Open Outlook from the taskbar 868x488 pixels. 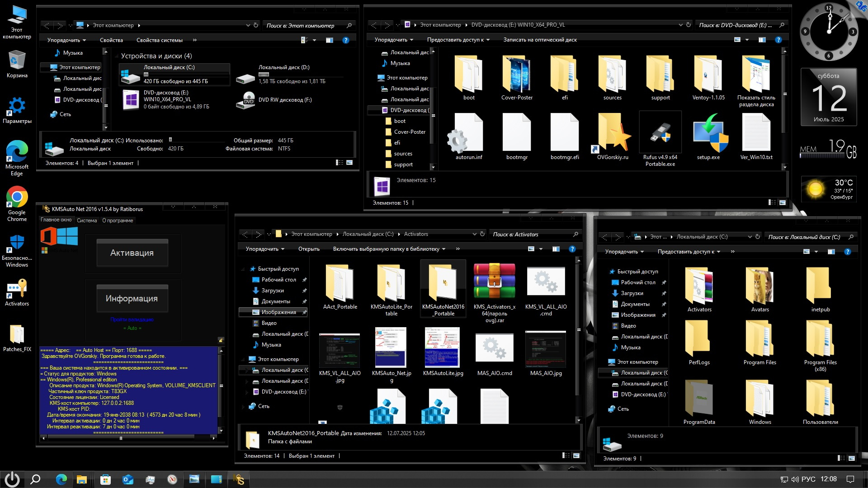128,479
